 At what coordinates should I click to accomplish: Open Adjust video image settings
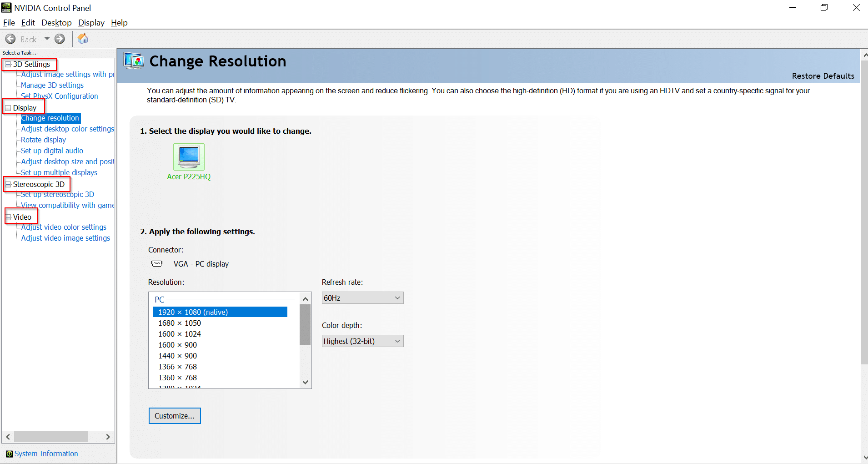click(65, 238)
